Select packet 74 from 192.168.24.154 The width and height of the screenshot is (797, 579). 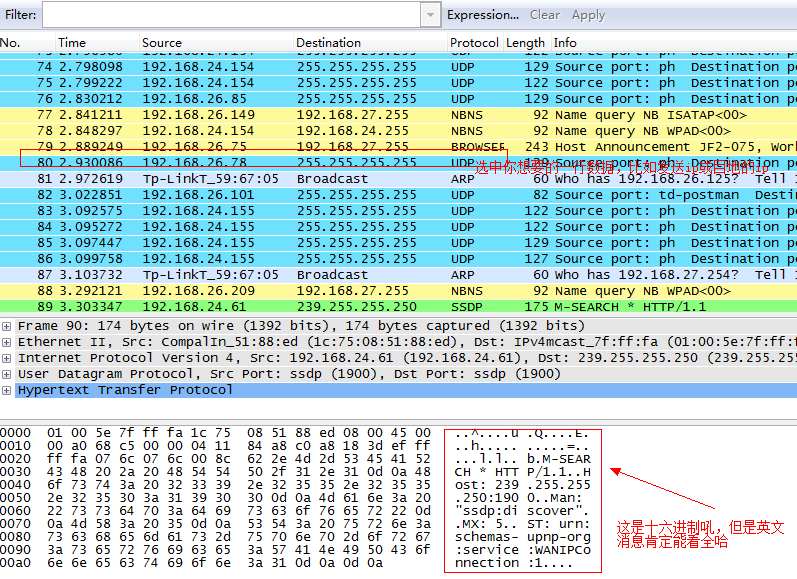click(398, 67)
